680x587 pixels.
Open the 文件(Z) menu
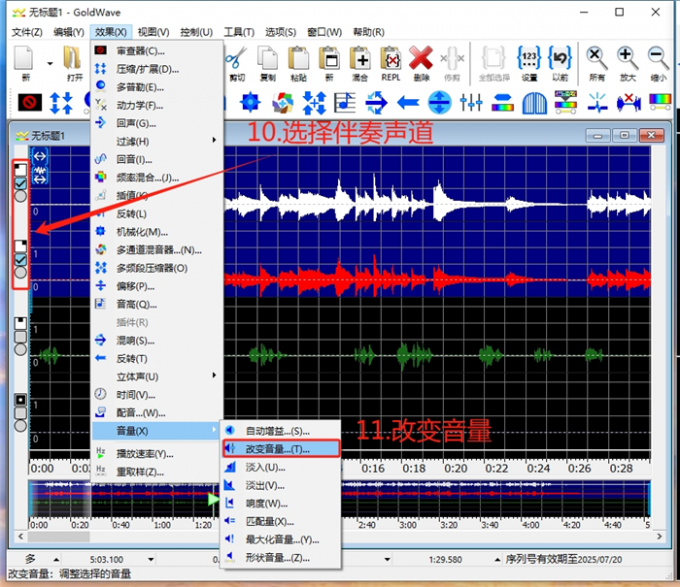tap(27, 32)
